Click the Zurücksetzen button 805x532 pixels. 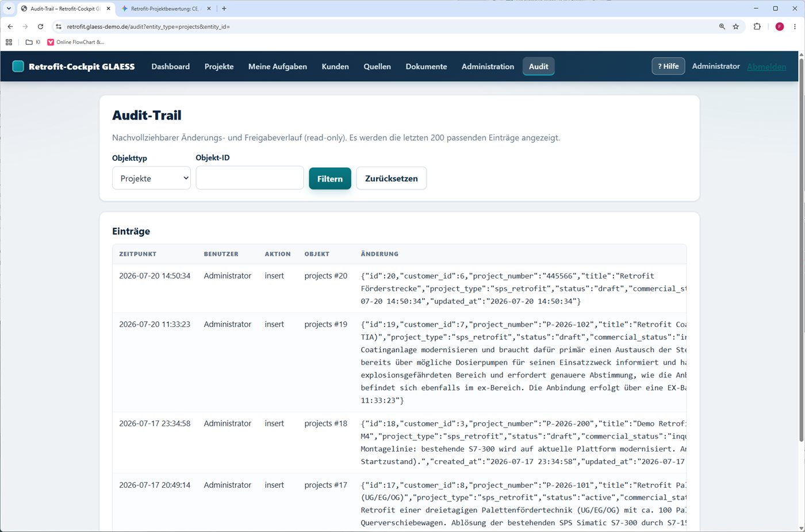tap(392, 178)
